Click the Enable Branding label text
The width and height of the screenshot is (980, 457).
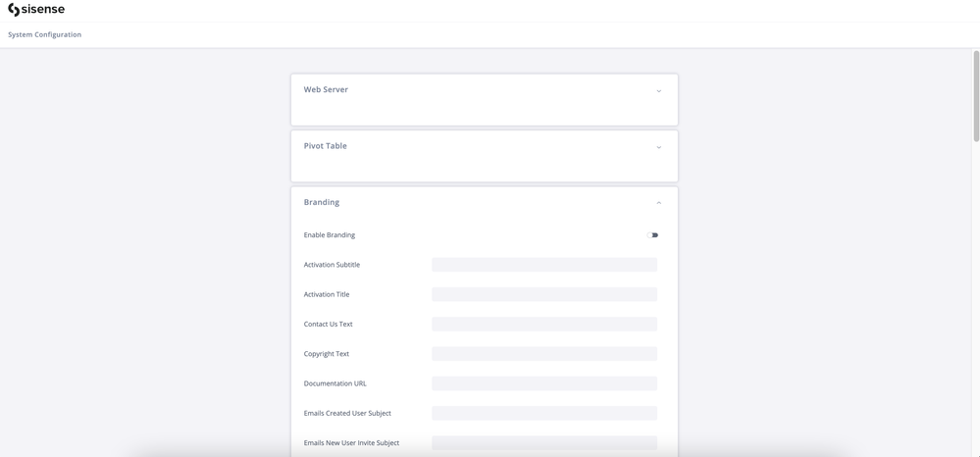pyautogui.click(x=329, y=235)
